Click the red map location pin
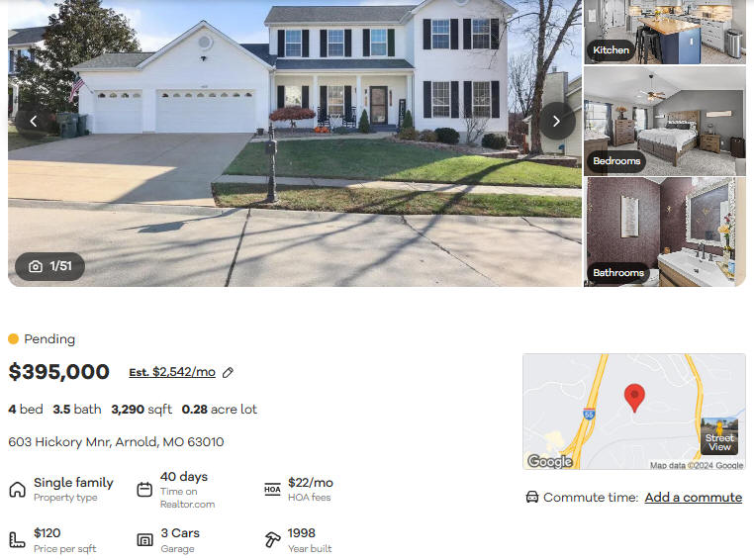 (634, 398)
